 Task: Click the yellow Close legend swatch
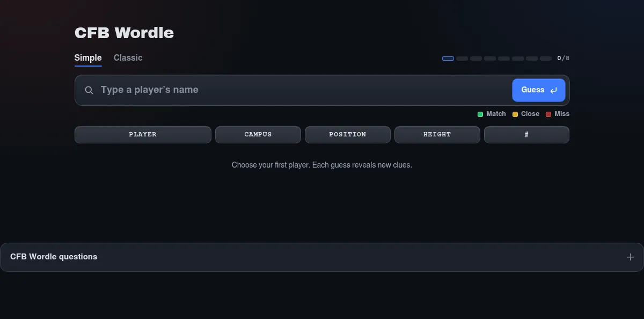point(515,114)
